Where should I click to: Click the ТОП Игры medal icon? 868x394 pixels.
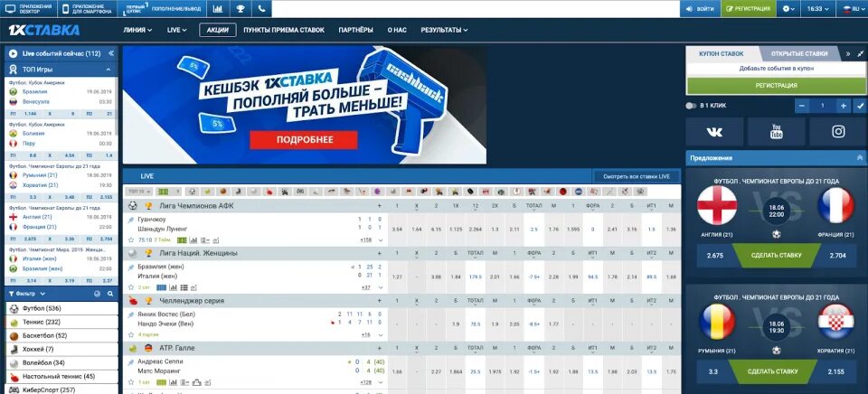[x=13, y=70]
